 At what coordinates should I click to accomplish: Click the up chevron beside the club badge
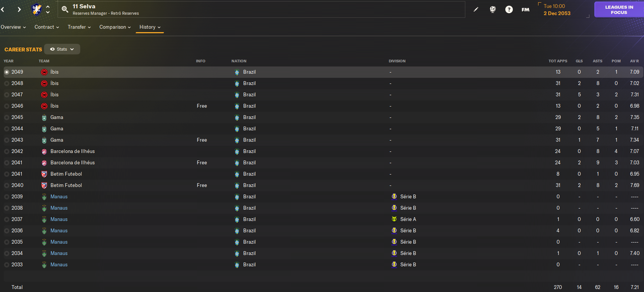pos(47,7)
